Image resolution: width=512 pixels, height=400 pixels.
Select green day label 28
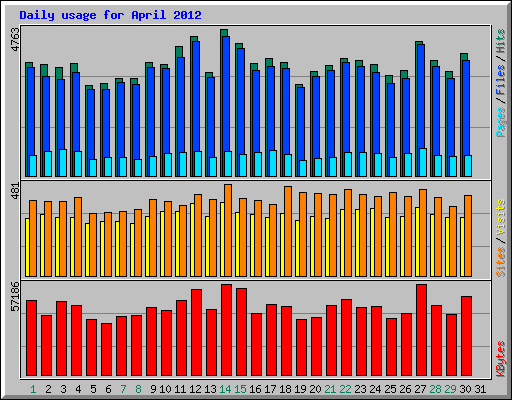(x=435, y=389)
